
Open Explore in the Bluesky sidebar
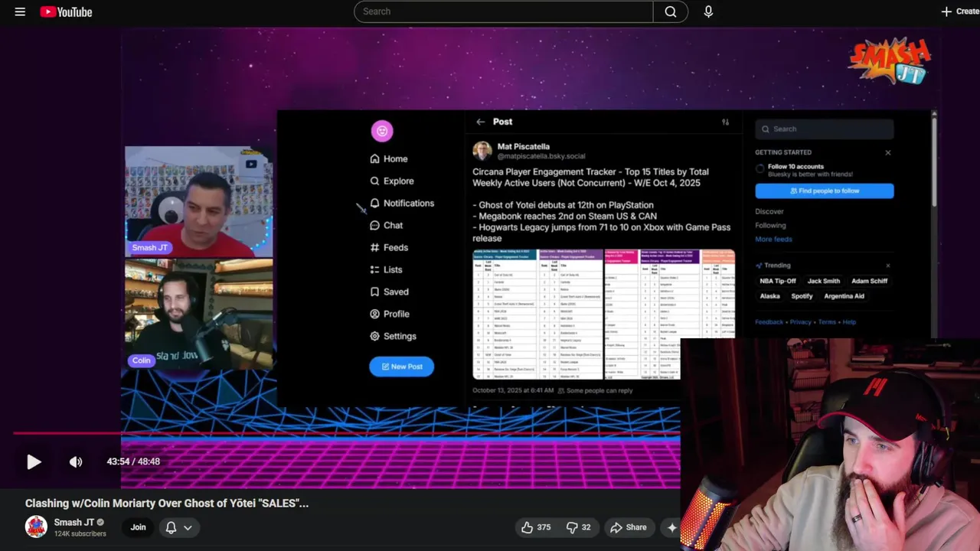tap(392, 181)
